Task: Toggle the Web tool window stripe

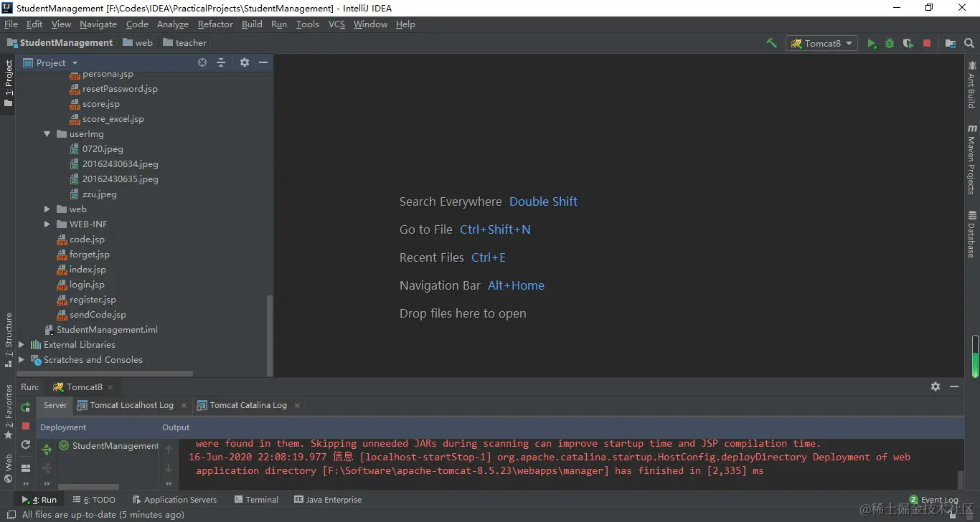Action: (9, 468)
